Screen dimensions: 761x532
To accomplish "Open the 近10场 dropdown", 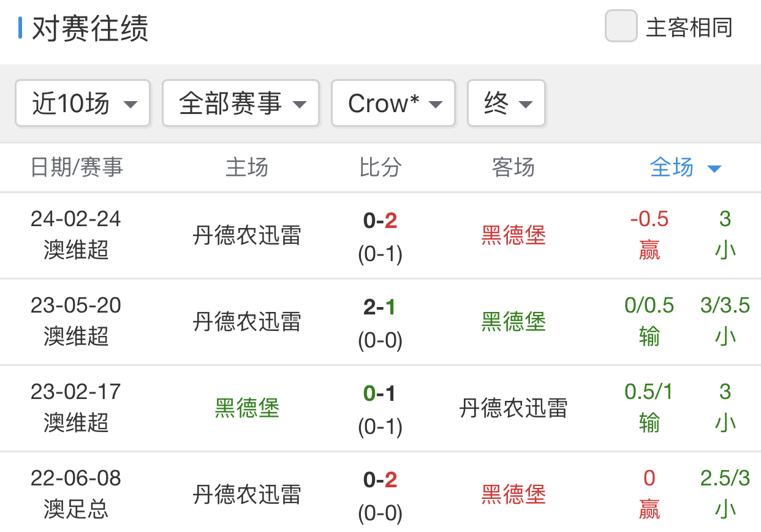I will click(83, 104).
